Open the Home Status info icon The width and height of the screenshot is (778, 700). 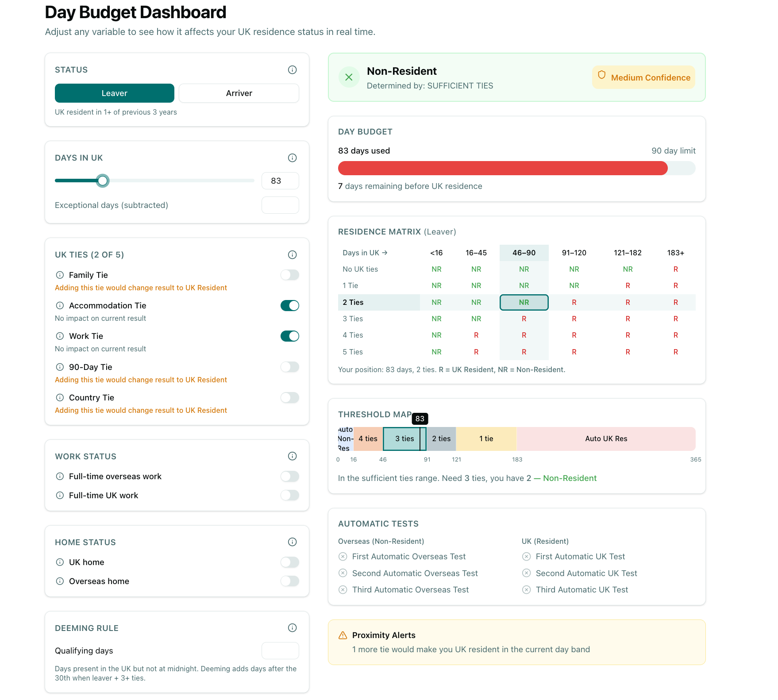(x=292, y=542)
